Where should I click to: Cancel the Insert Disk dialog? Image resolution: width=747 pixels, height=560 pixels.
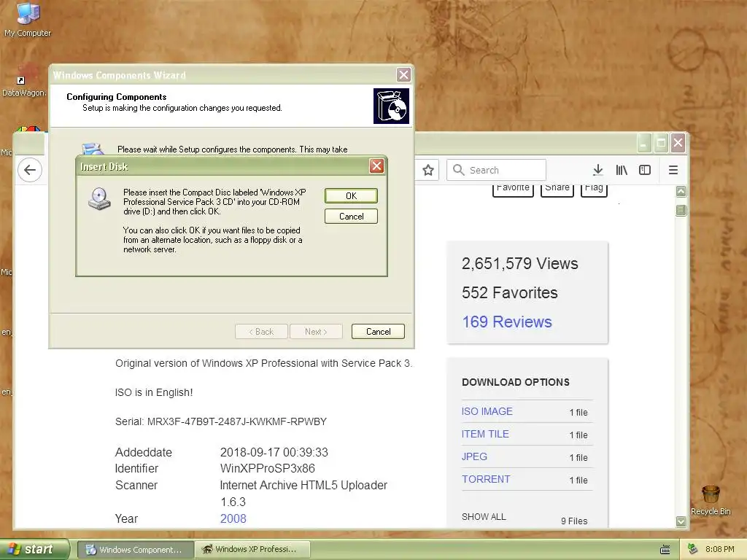[x=351, y=216]
